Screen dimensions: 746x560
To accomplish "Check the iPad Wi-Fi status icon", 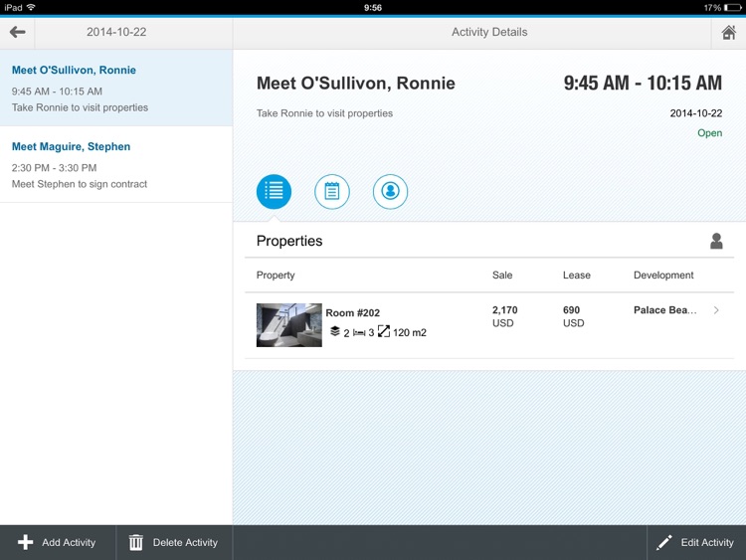I will pos(31,7).
